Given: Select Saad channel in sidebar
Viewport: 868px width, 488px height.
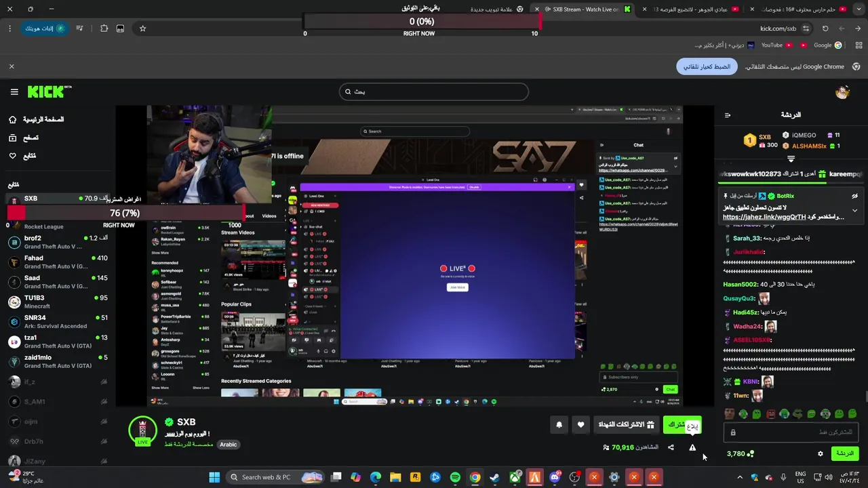Looking at the screenshot, I should click(x=58, y=281).
